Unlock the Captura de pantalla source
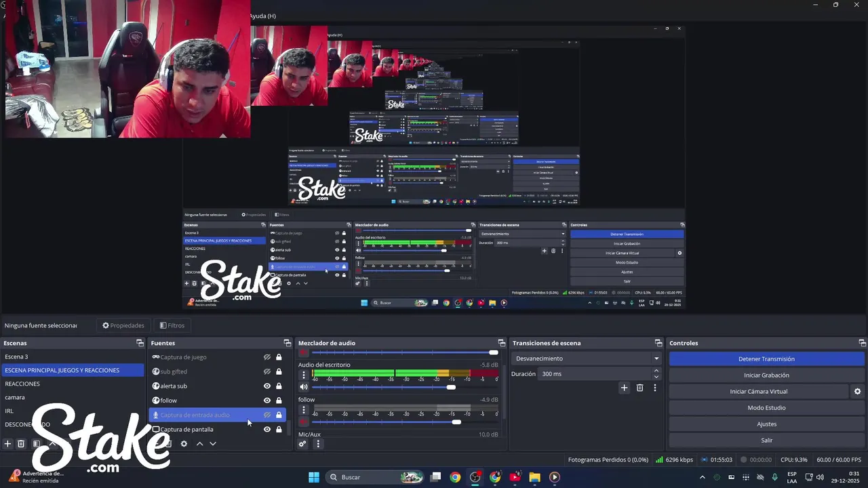Image resolution: width=868 pixels, height=488 pixels. pyautogui.click(x=279, y=429)
